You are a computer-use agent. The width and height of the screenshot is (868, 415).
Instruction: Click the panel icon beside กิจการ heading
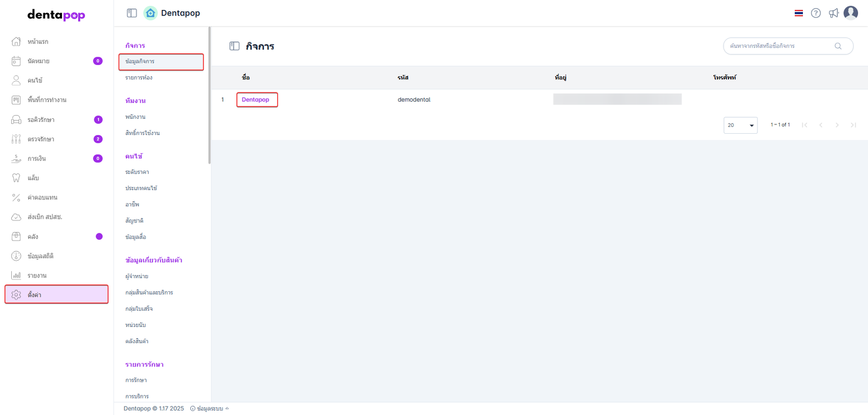coord(234,46)
